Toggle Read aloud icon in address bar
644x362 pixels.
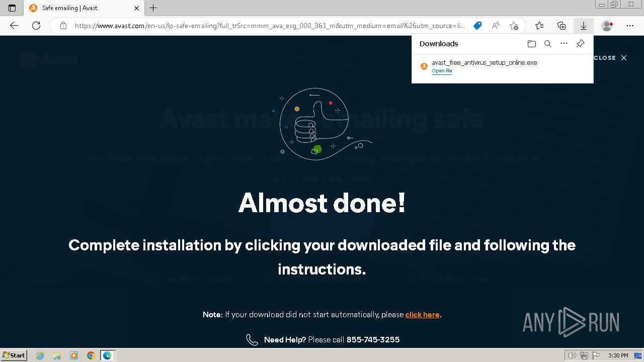[496, 26]
